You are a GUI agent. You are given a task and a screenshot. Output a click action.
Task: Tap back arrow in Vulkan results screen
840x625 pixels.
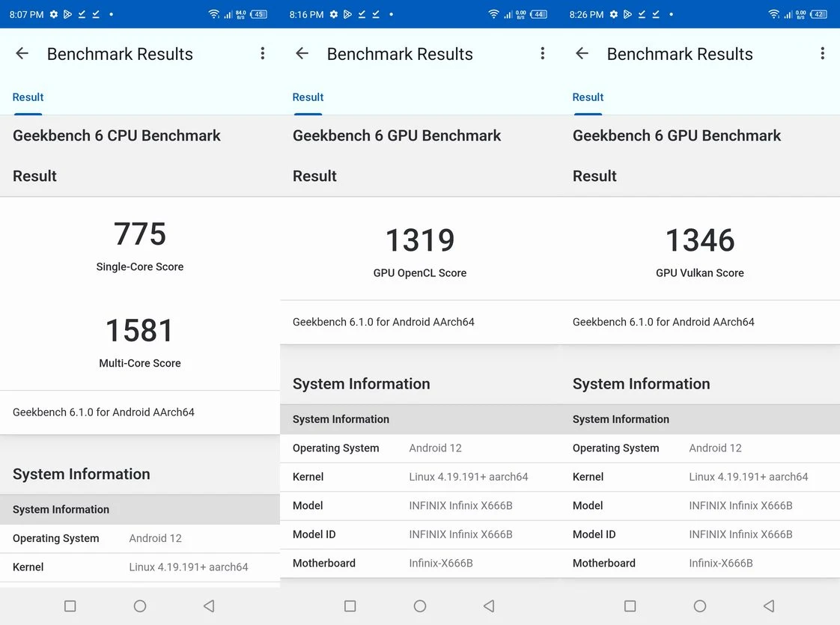click(582, 54)
